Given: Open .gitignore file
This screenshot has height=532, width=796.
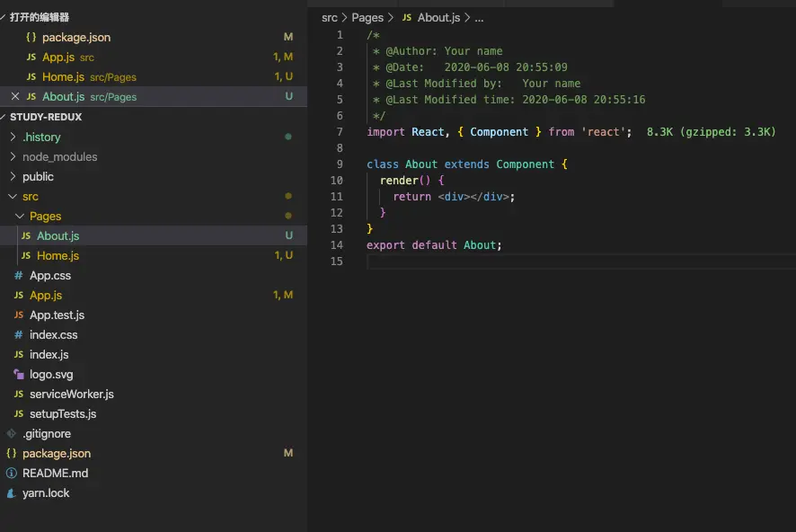Looking at the screenshot, I should coord(154,433).
